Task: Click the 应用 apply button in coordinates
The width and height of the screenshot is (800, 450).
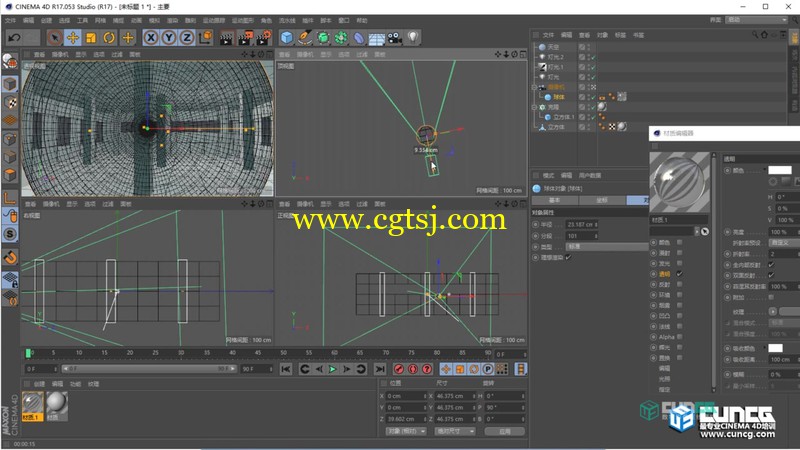Action: 505,431
